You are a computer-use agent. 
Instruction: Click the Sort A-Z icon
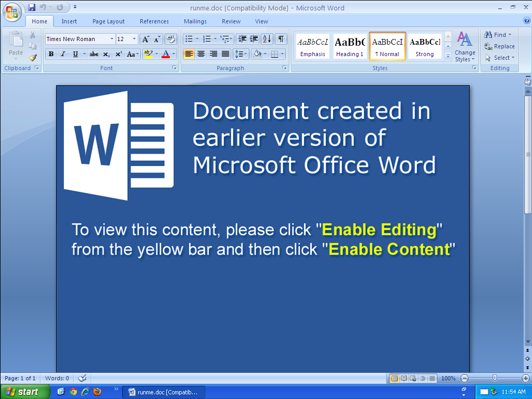click(x=267, y=39)
